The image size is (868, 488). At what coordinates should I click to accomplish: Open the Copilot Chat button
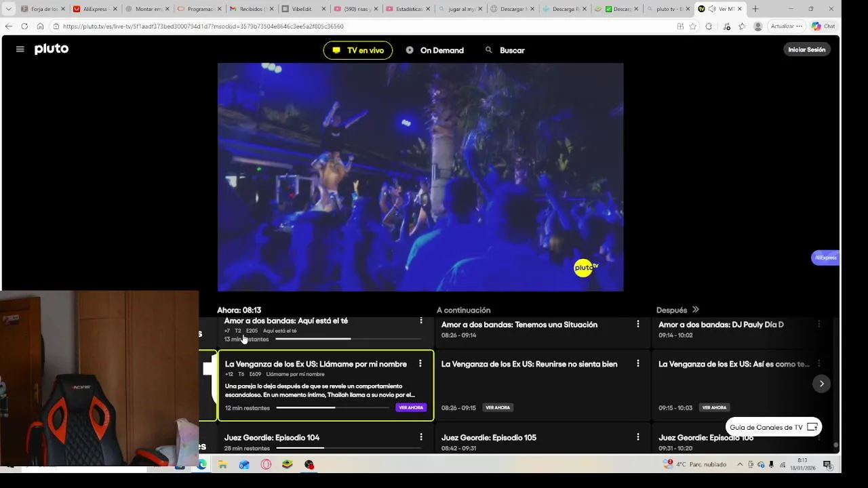point(824,26)
